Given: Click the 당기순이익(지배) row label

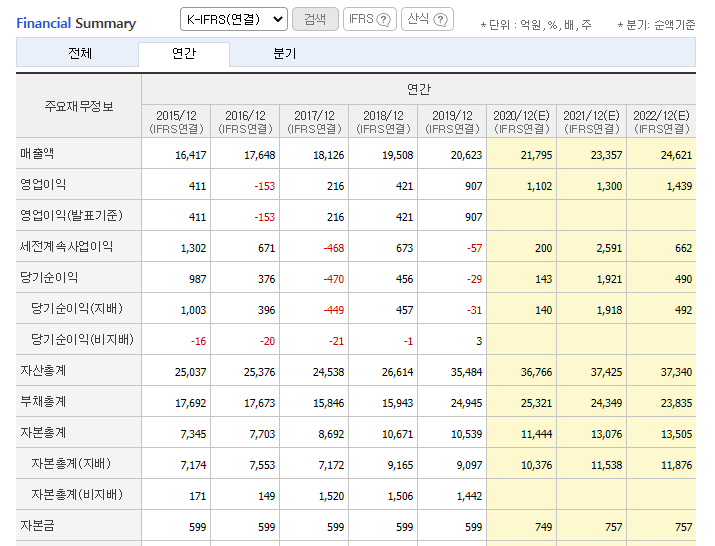Looking at the screenshot, I should coord(77,308).
